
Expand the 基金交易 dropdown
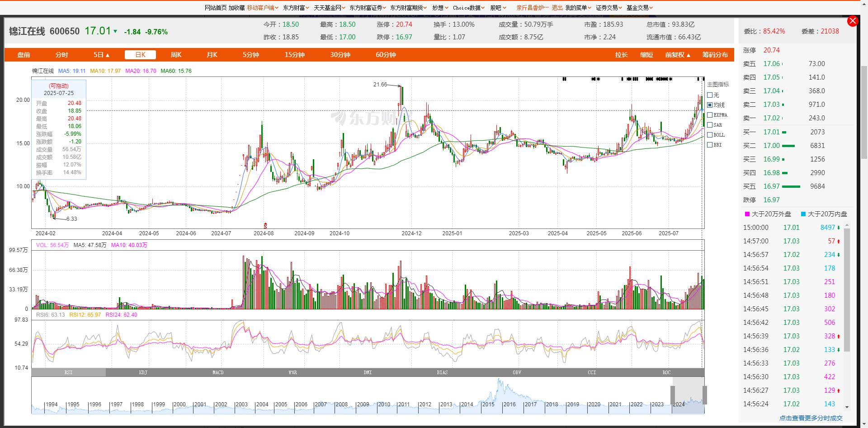click(640, 8)
